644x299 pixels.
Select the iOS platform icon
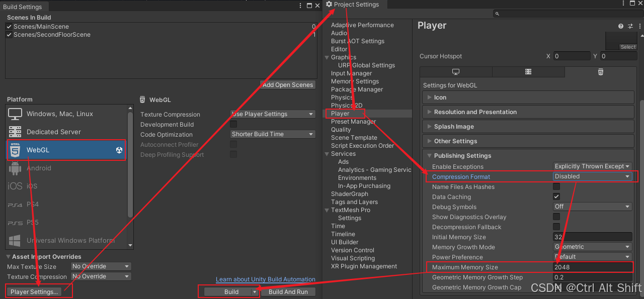pyautogui.click(x=15, y=186)
